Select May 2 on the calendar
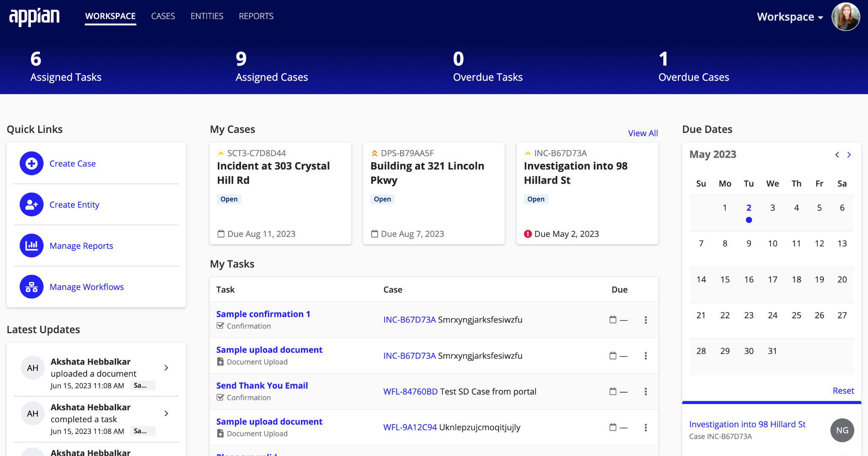868x456 pixels. [748, 208]
